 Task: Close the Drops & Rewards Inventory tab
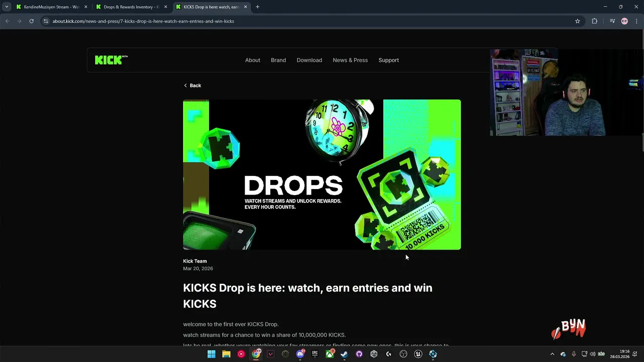click(166, 7)
